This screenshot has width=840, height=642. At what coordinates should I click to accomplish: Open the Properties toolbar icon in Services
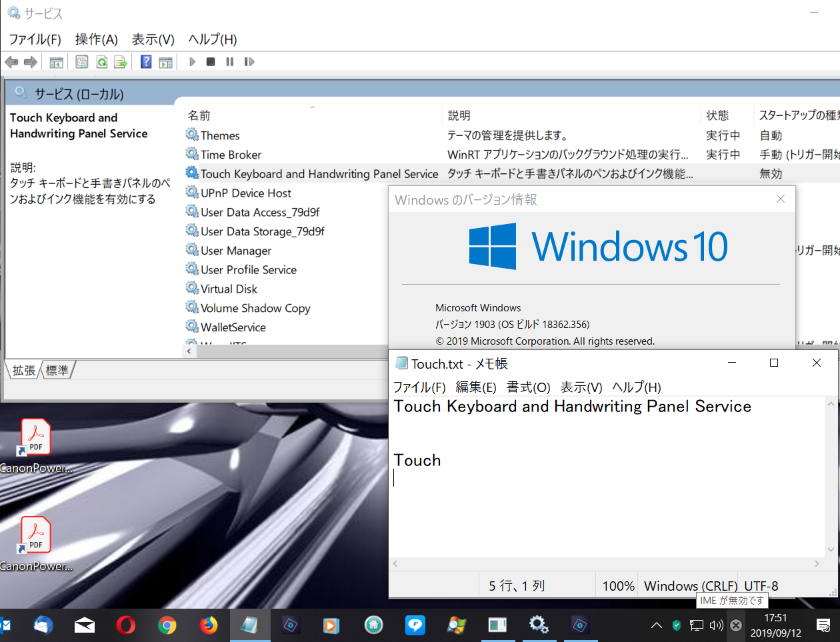coord(82,62)
